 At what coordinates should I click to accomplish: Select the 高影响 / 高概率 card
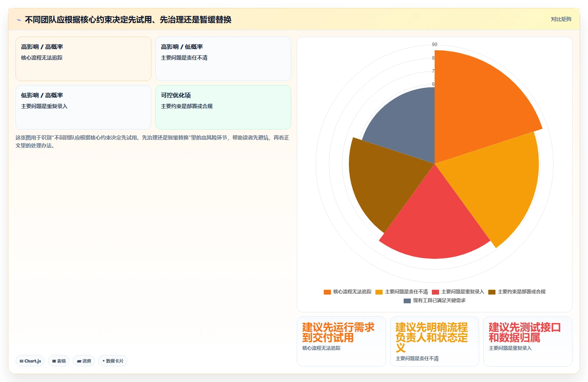click(x=83, y=59)
